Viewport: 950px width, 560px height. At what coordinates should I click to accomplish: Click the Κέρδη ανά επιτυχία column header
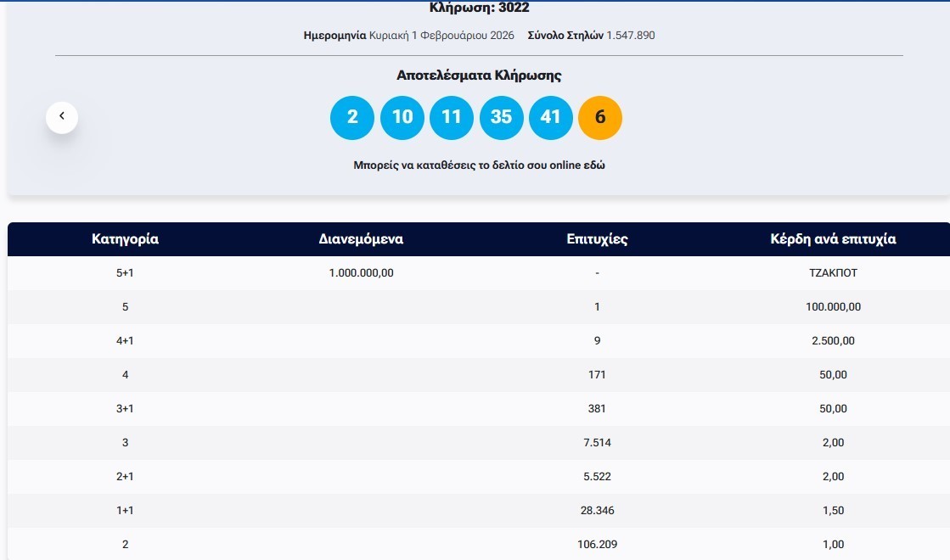click(833, 239)
